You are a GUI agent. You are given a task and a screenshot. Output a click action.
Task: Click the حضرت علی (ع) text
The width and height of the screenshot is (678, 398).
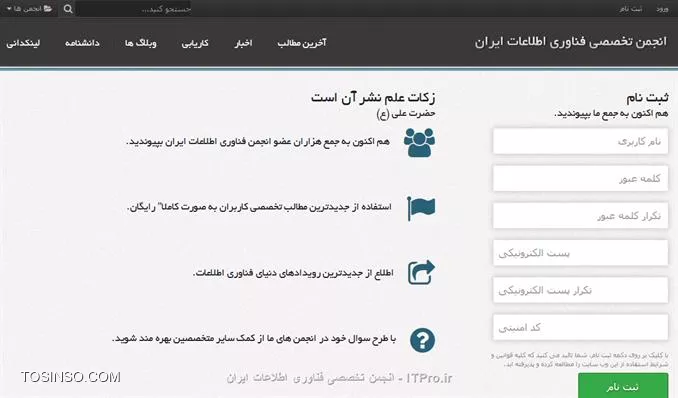click(x=406, y=114)
